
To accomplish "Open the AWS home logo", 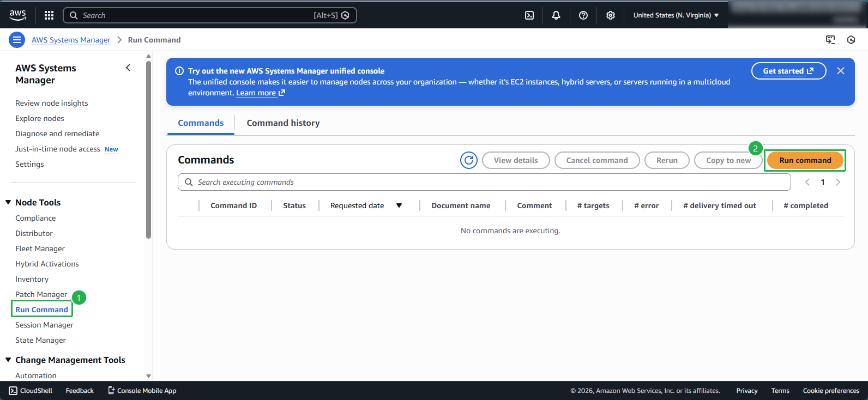I will 17,15.
